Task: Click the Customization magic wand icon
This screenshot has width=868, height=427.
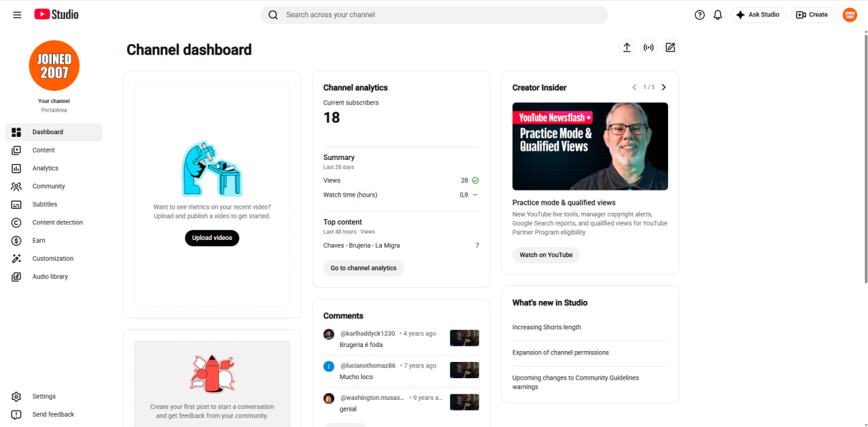Action: 17,259
